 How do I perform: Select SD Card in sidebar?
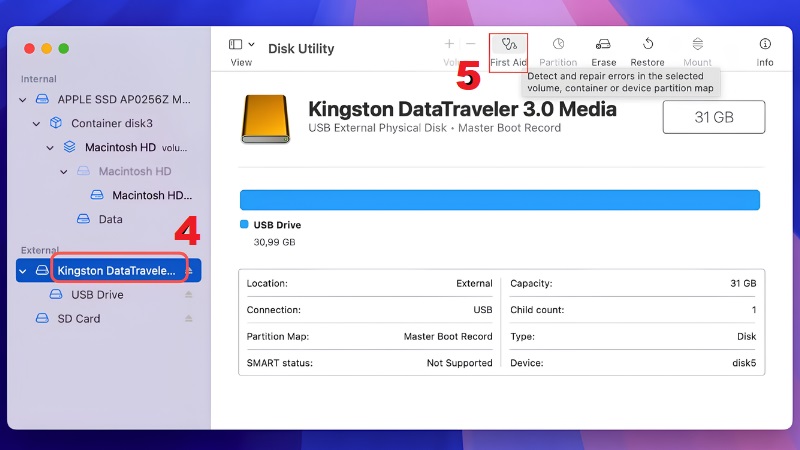(79, 319)
